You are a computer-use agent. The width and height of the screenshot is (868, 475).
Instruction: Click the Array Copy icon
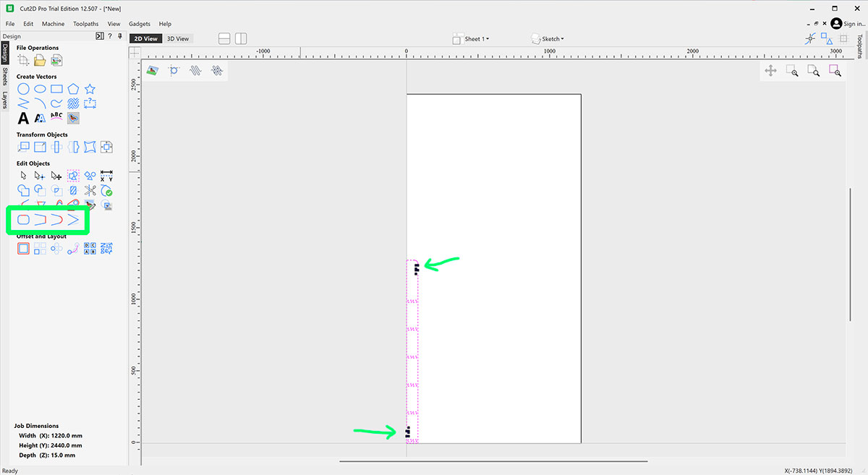(40, 248)
